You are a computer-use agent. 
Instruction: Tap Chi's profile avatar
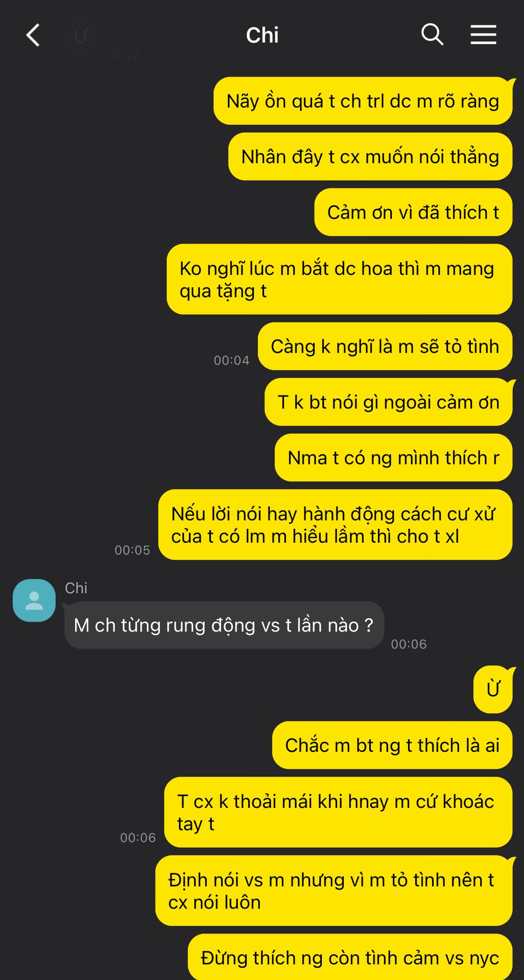[34, 600]
